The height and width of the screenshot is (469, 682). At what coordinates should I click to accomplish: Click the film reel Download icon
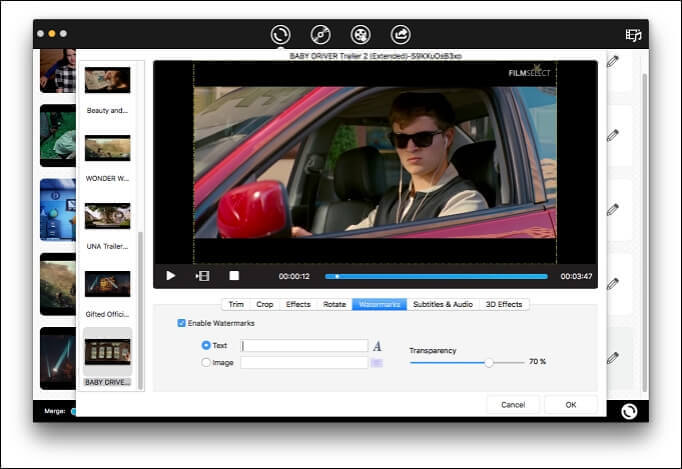[360, 34]
